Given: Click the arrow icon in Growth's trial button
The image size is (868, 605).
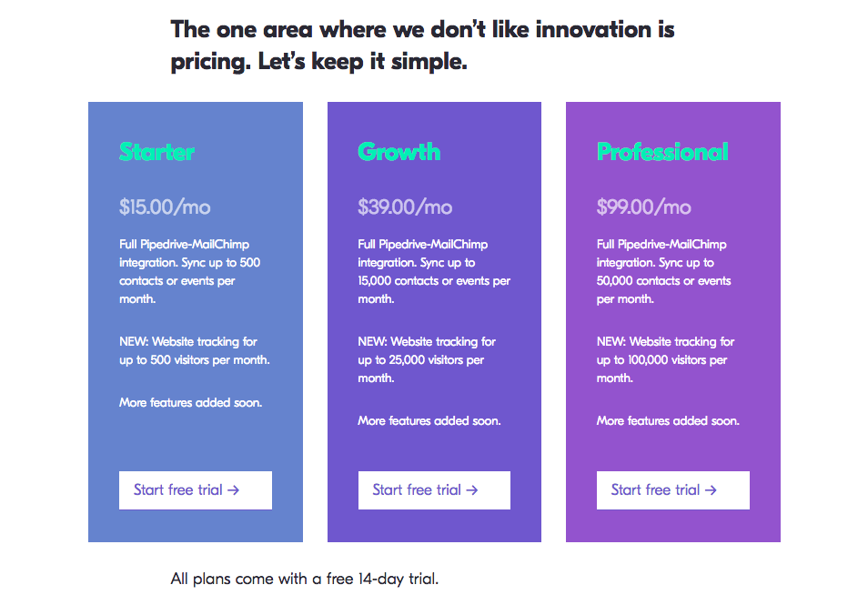Looking at the screenshot, I should [x=472, y=490].
